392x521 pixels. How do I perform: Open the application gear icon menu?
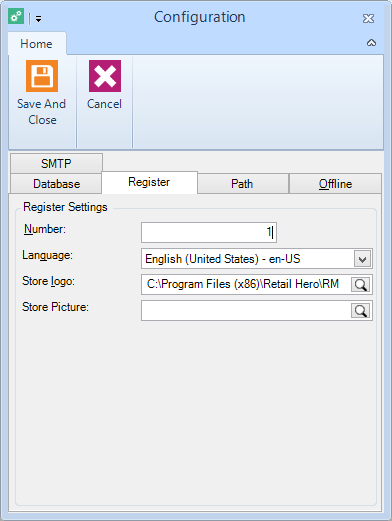click(x=16, y=16)
